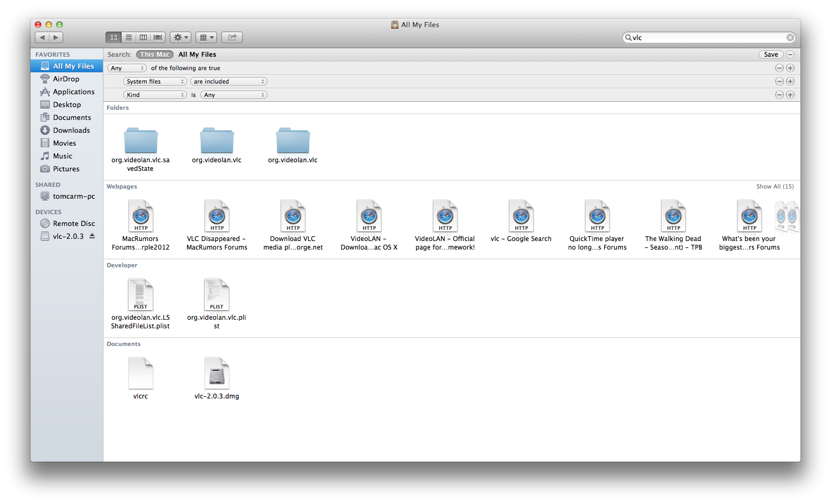Viewport: 831px width, 504px height.
Task: Open Documents in sidebar
Action: tap(67, 117)
